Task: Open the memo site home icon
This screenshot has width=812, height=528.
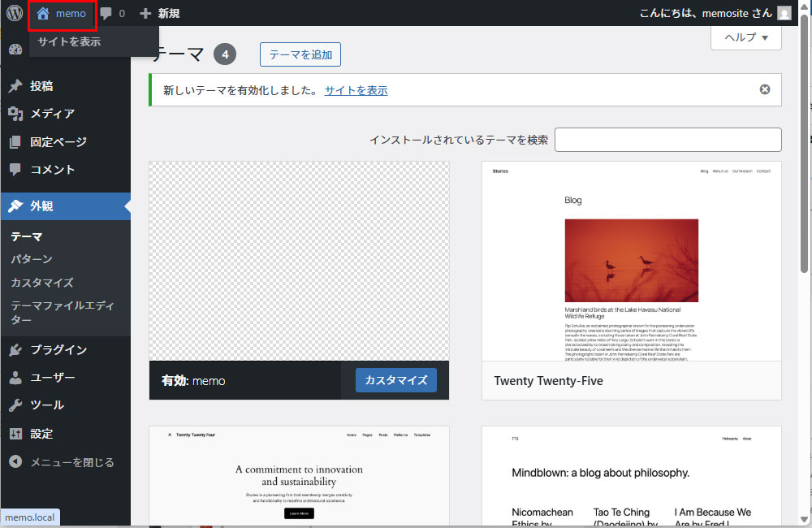Action: click(x=43, y=13)
